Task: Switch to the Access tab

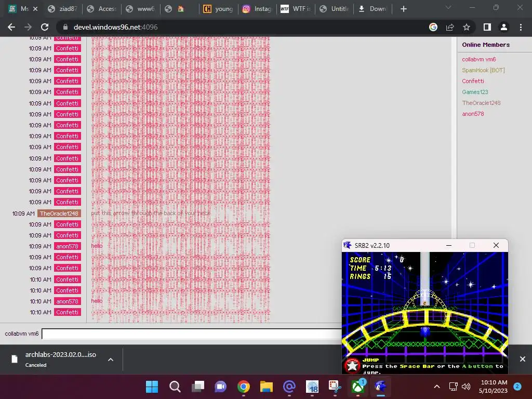Action: pos(102,9)
